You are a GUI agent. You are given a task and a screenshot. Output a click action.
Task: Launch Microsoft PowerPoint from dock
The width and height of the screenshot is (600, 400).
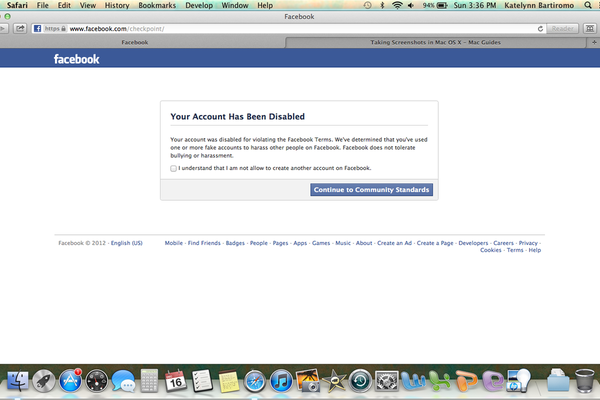click(x=466, y=381)
